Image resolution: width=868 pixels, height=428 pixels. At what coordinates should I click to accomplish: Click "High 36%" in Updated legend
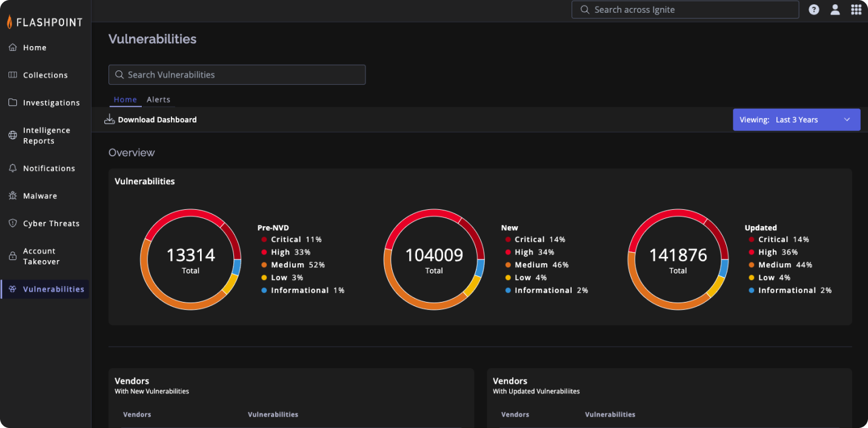(778, 252)
